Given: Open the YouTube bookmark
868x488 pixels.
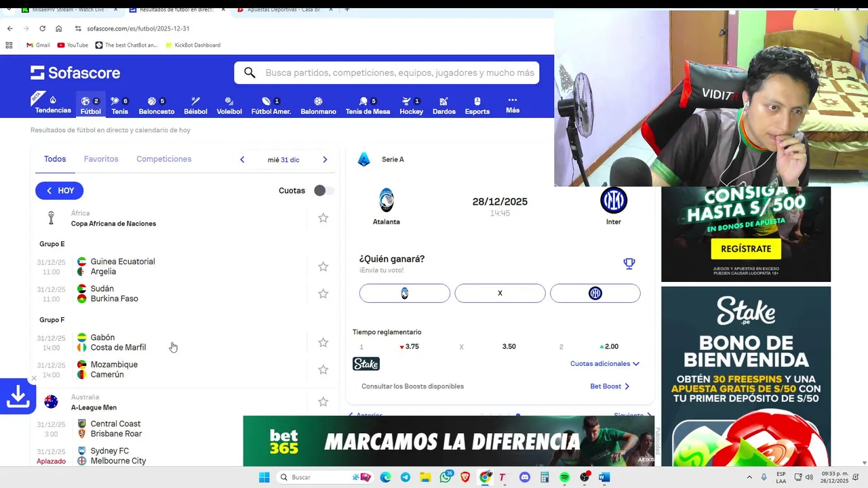Looking at the screenshot, I should [x=73, y=45].
